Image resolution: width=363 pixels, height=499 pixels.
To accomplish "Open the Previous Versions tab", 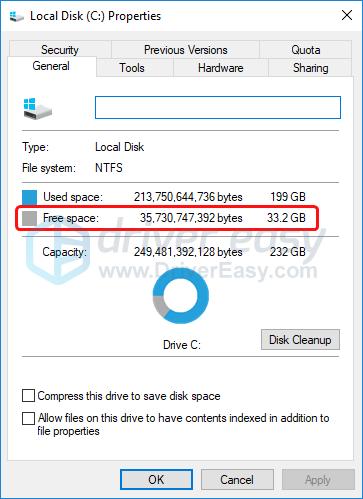I will pos(185,50).
